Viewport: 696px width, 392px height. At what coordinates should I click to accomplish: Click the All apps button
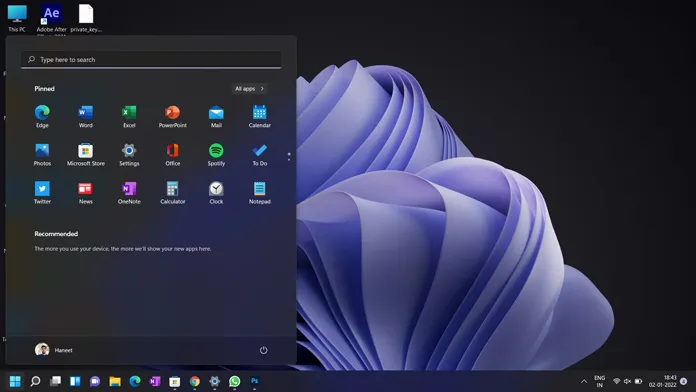coord(249,89)
